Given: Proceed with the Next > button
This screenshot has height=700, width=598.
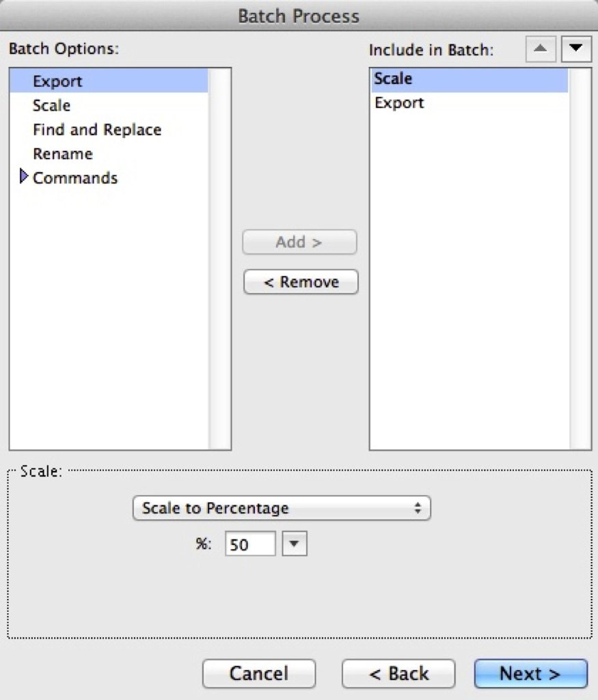Looking at the screenshot, I should [x=530, y=673].
